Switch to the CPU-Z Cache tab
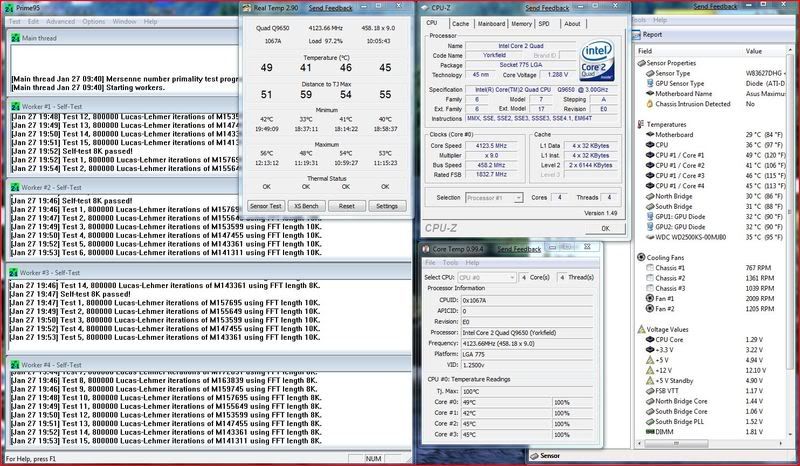 (x=460, y=23)
